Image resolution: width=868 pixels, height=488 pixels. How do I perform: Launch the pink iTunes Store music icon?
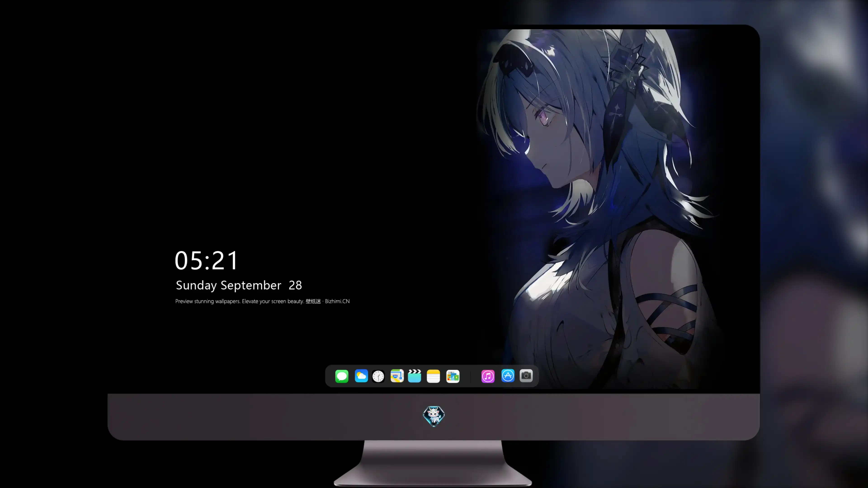pos(488,376)
